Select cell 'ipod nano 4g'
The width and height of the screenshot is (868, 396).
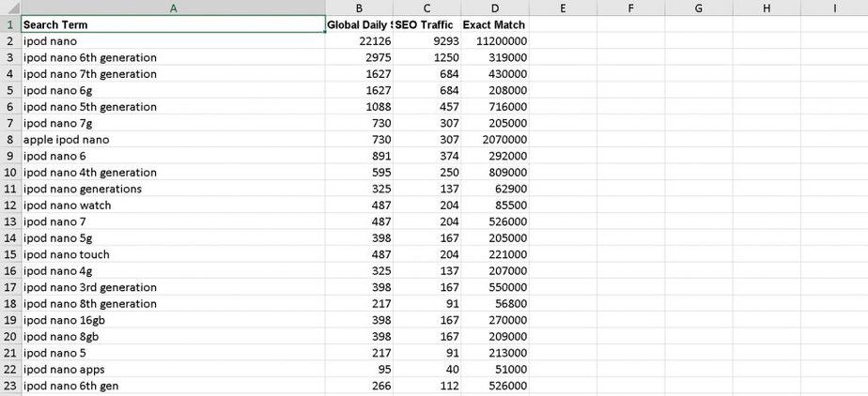(x=173, y=271)
